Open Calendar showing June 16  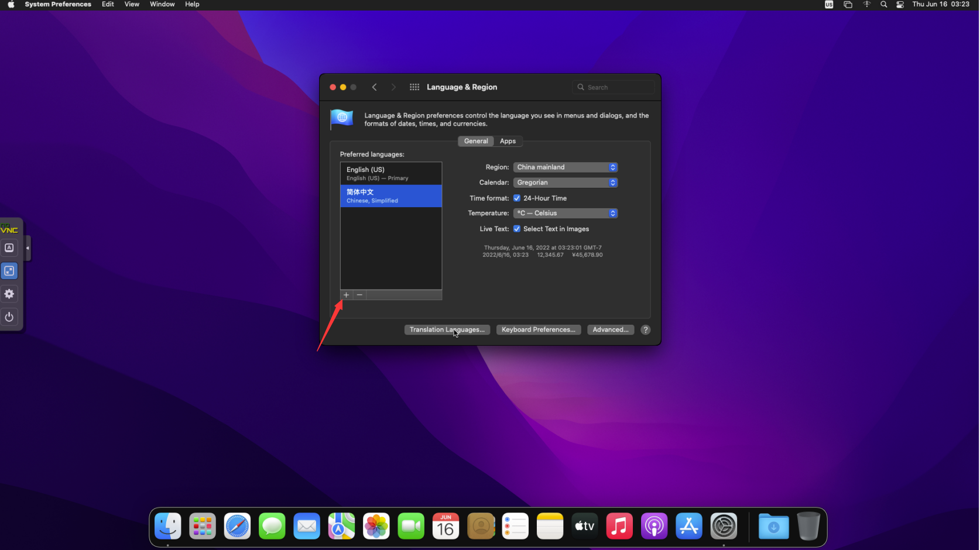click(x=446, y=527)
